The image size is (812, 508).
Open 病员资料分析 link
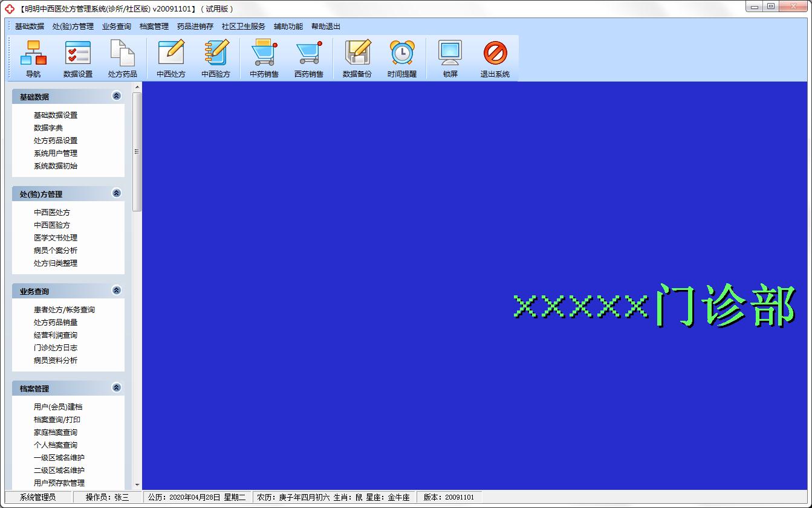click(56, 361)
